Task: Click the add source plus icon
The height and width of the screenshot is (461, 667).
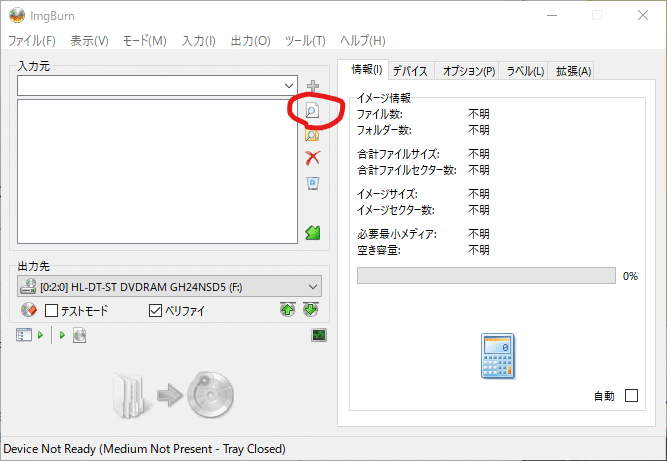Action: click(313, 86)
